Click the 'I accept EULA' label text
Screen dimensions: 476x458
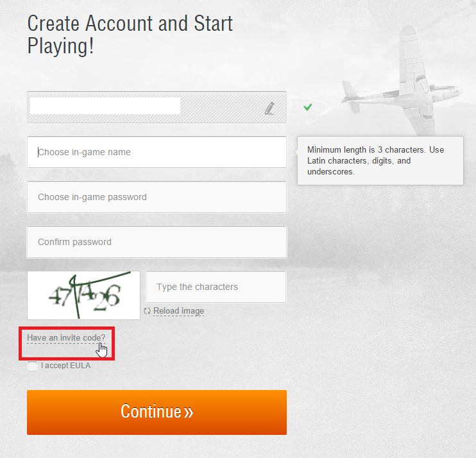(65, 366)
